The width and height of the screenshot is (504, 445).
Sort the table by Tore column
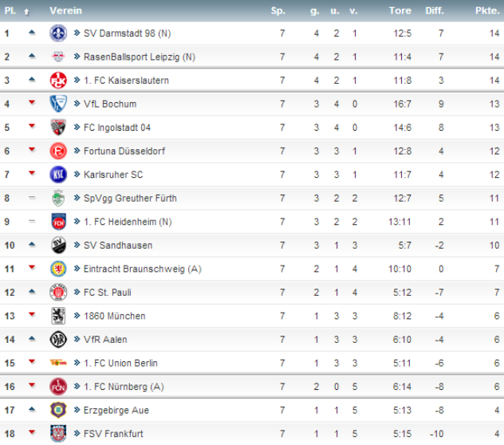pyautogui.click(x=400, y=11)
